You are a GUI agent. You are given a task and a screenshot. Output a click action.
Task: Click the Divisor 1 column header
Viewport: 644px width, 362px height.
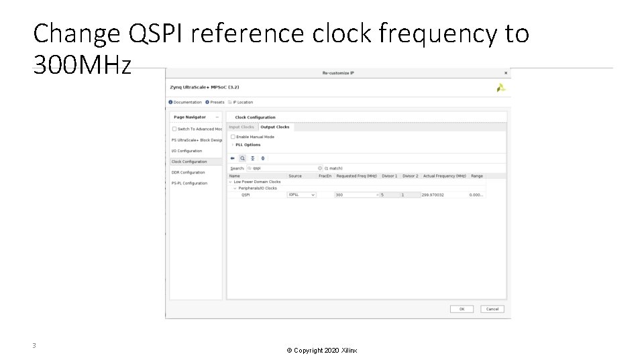coord(389,176)
